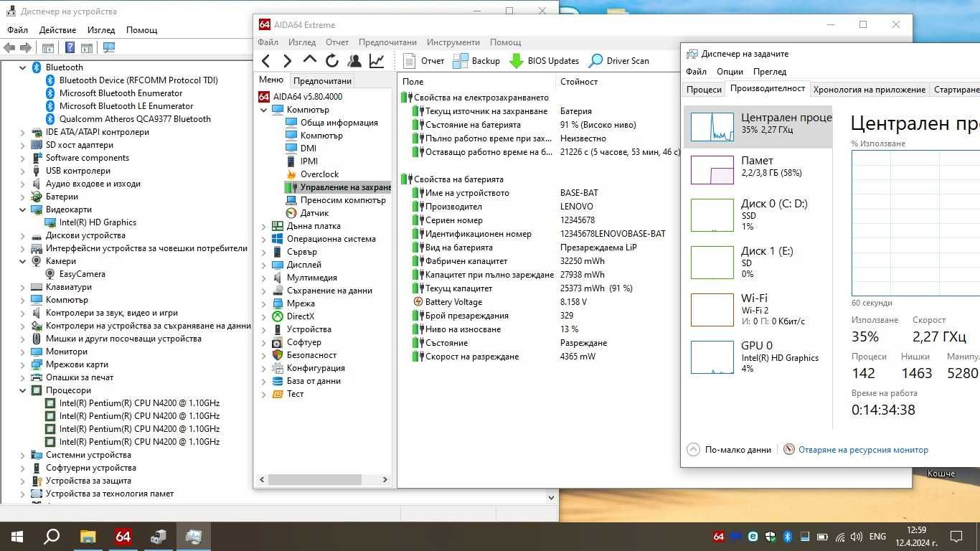
Task: Select the Wi-Fi performance item
Action: pyautogui.click(x=757, y=309)
